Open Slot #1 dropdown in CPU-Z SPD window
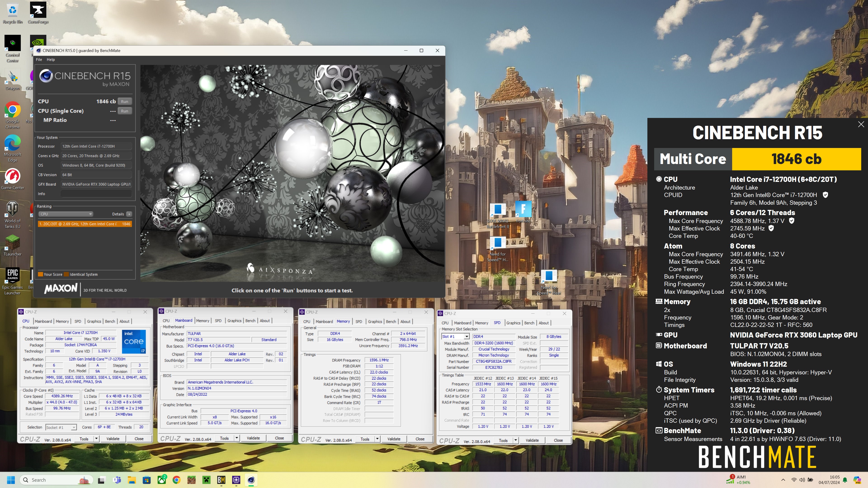868x488 pixels. pos(455,336)
